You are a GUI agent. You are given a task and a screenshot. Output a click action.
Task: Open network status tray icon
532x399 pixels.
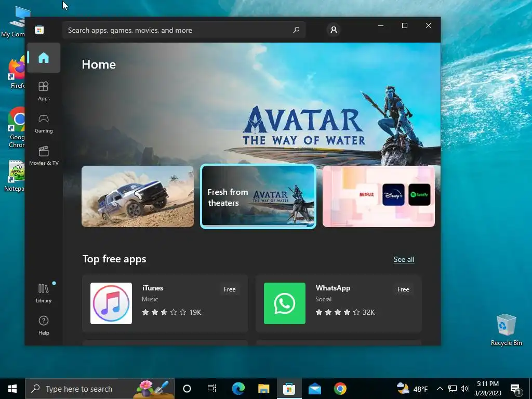(x=453, y=389)
